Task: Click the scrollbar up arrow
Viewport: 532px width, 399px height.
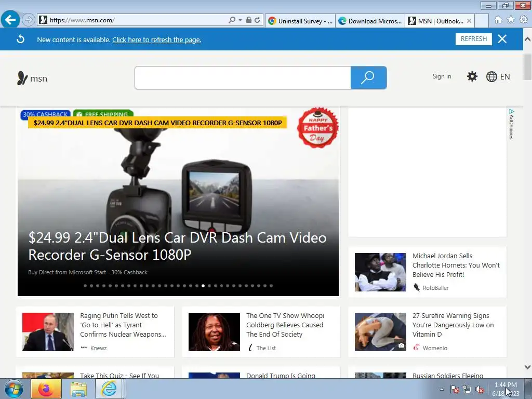Action: click(x=527, y=39)
